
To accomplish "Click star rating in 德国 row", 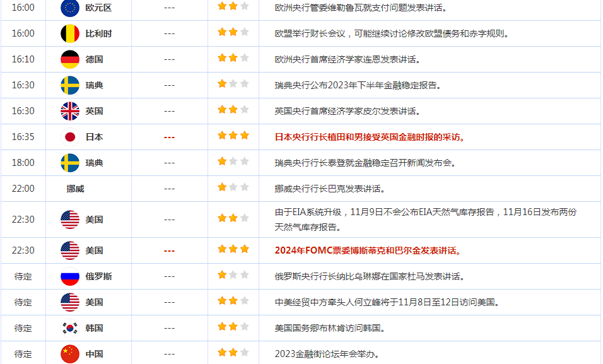I will pyautogui.click(x=233, y=57).
